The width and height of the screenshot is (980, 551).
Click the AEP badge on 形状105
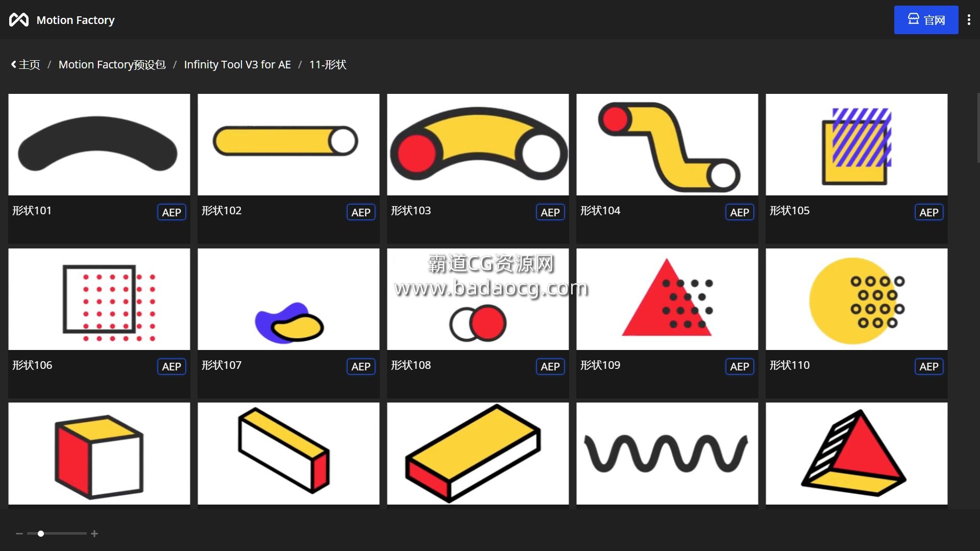929,212
